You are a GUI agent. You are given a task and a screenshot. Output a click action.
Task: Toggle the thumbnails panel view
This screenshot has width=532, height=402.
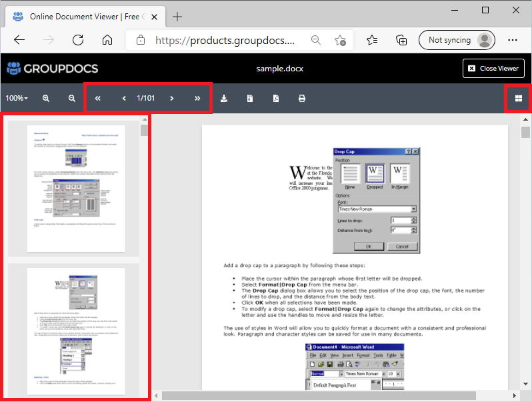coord(517,99)
